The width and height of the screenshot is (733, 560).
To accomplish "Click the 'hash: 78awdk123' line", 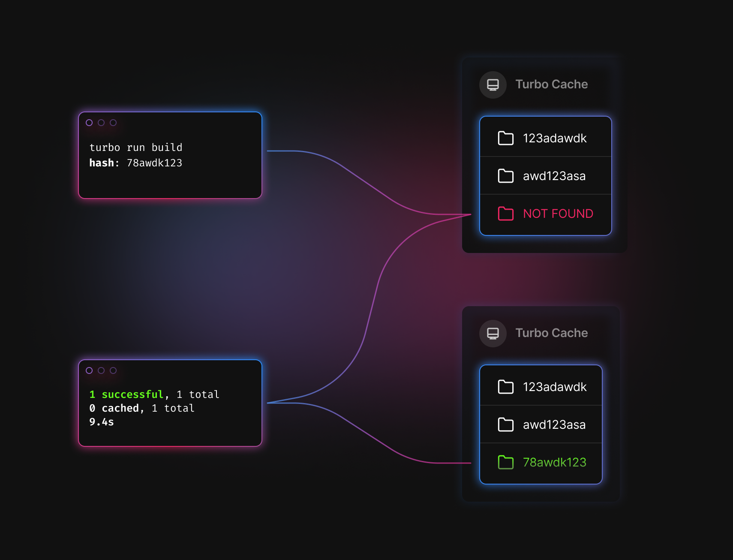I will point(136,163).
